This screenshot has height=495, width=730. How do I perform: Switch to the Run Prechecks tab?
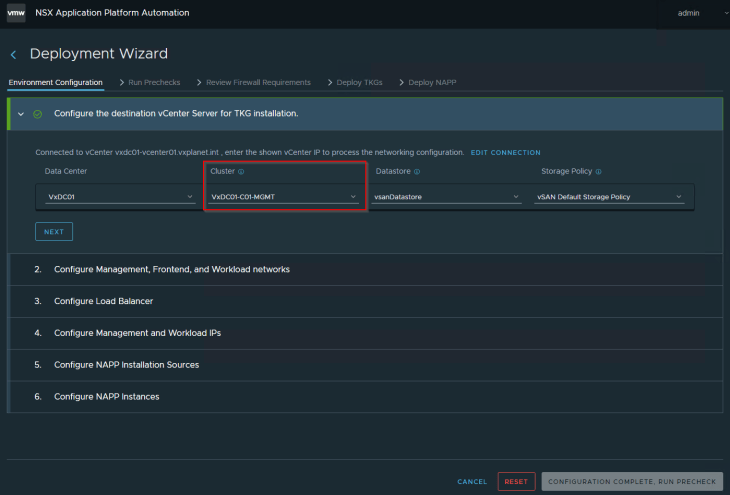pos(152,82)
